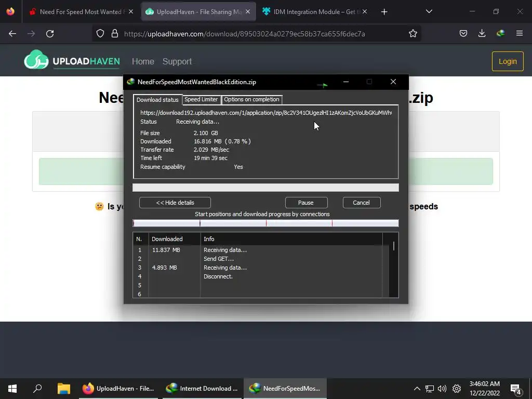
Task: Click the address bar URL
Action: 244,34
